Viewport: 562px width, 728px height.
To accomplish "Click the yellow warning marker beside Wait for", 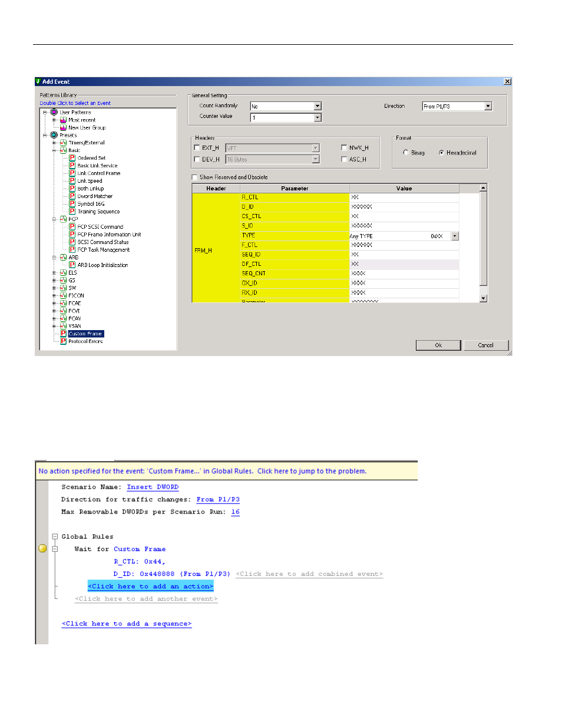I will coord(42,549).
